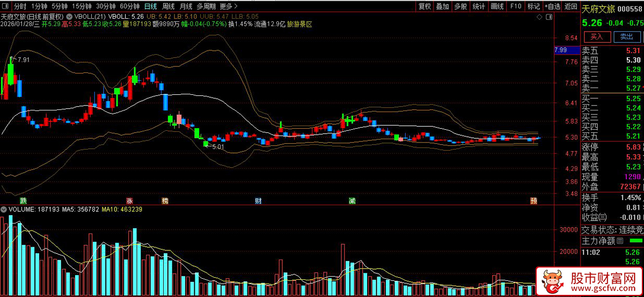
Task: Open the F10 company info
Action: click(515, 6)
